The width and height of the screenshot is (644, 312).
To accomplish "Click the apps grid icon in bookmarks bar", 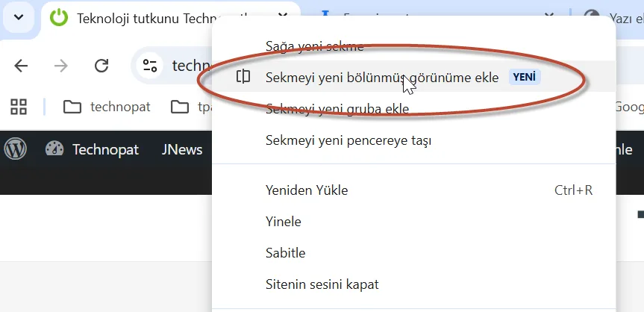I will (19, 107).
